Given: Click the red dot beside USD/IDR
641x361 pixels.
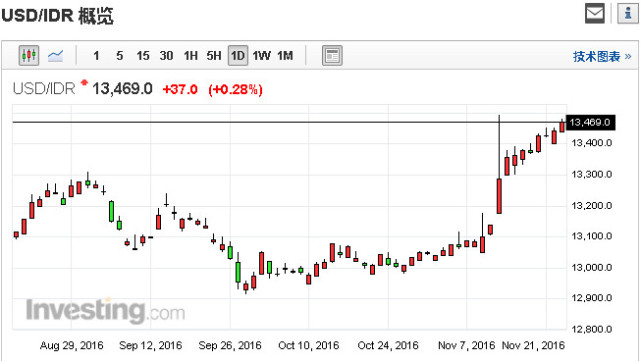Looking at the screenshot, I should (85, 83).
